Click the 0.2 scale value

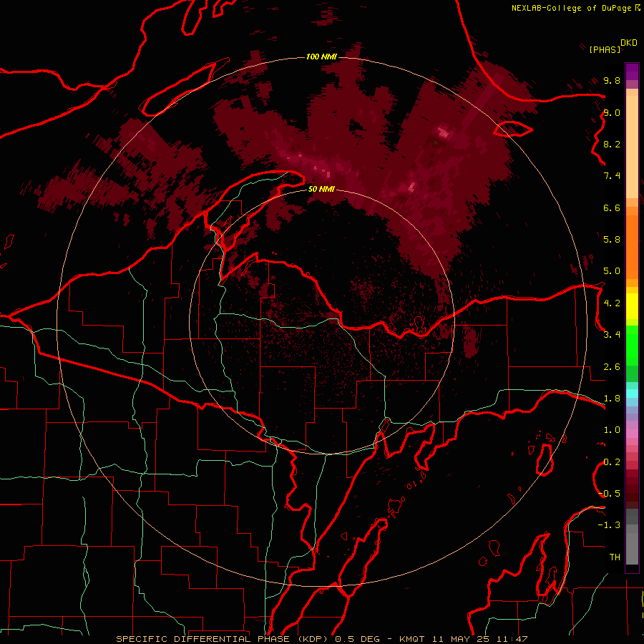tap(612, 462)
